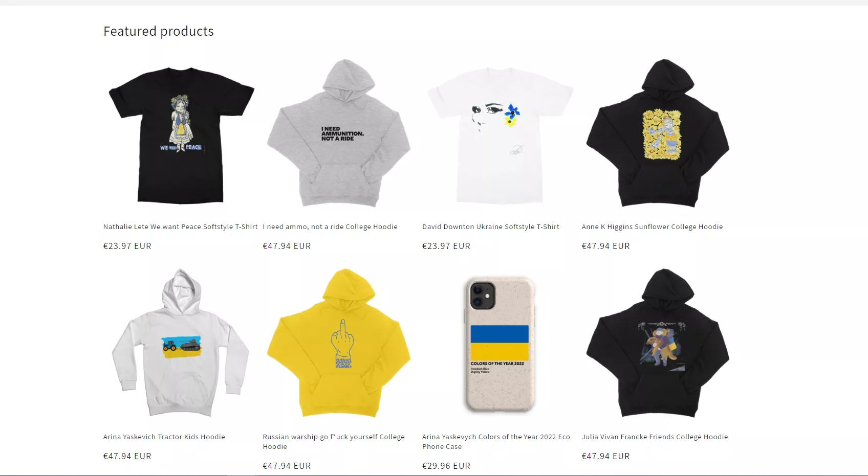Open Nathalie Lete We want Peace T-Shirt link
The image size is (868, 476).
[x=181, y=226]
